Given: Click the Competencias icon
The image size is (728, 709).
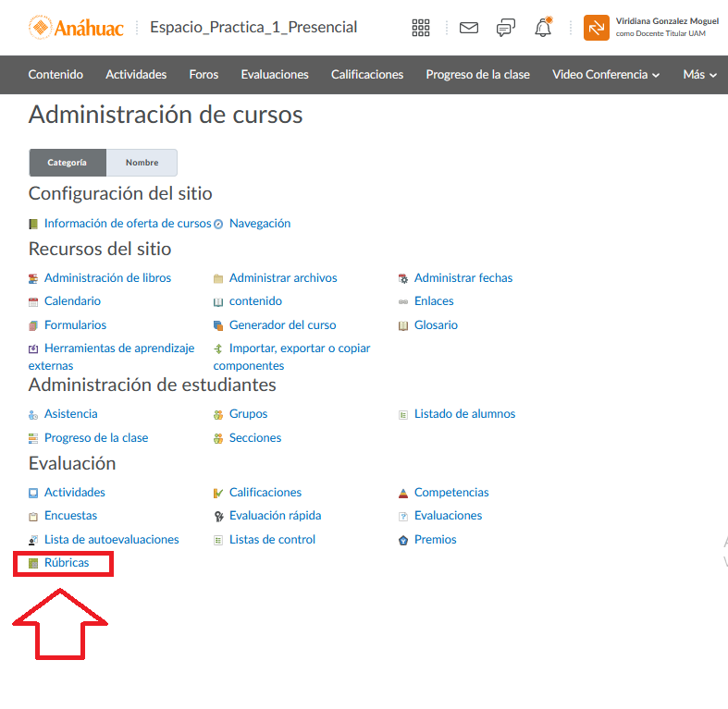Looking at the screenshot, I should coord(403,493).
